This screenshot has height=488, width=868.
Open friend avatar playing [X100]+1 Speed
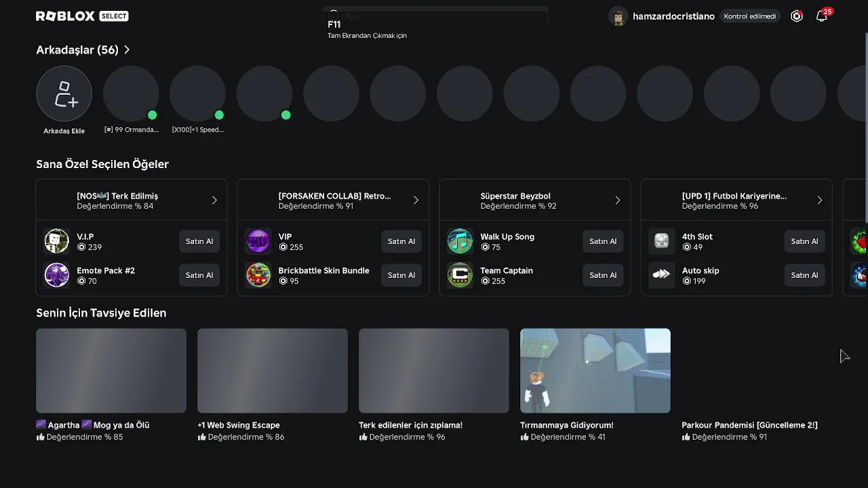coord(197,94)
